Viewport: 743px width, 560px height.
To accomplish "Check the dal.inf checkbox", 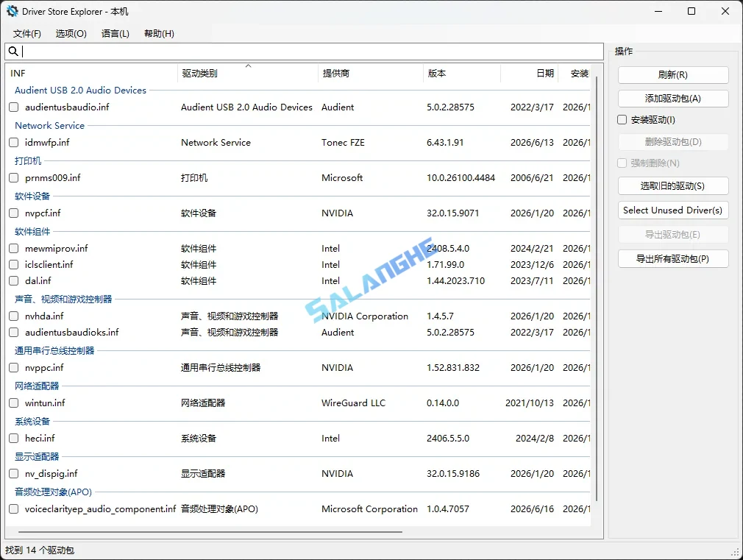I will [14, 280].
